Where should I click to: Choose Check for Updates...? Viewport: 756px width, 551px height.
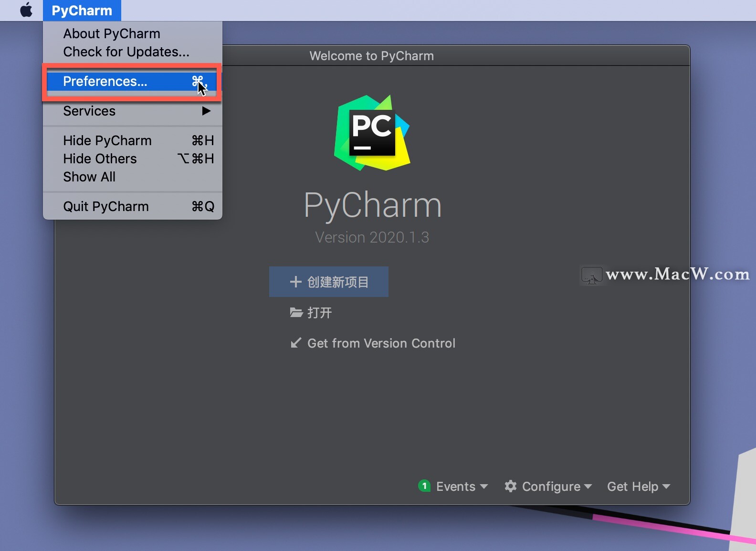click(133, 52)
